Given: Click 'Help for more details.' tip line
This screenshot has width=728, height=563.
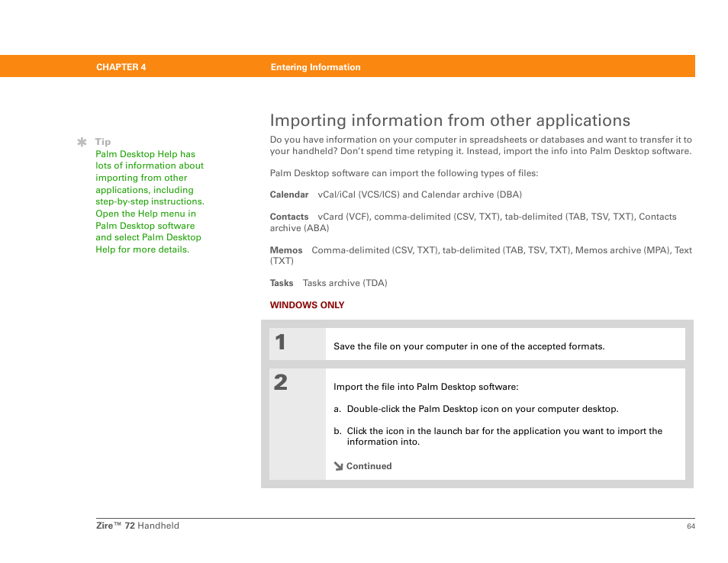Looking at the screenshot, I should [x=143, y=249].
